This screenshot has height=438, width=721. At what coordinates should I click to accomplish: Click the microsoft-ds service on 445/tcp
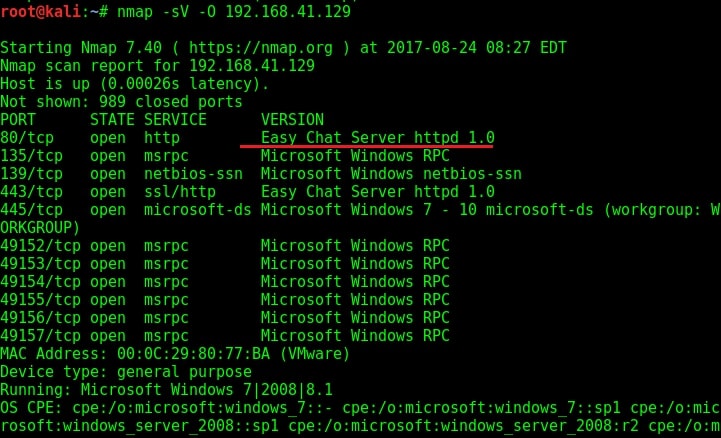coord(198,210)
